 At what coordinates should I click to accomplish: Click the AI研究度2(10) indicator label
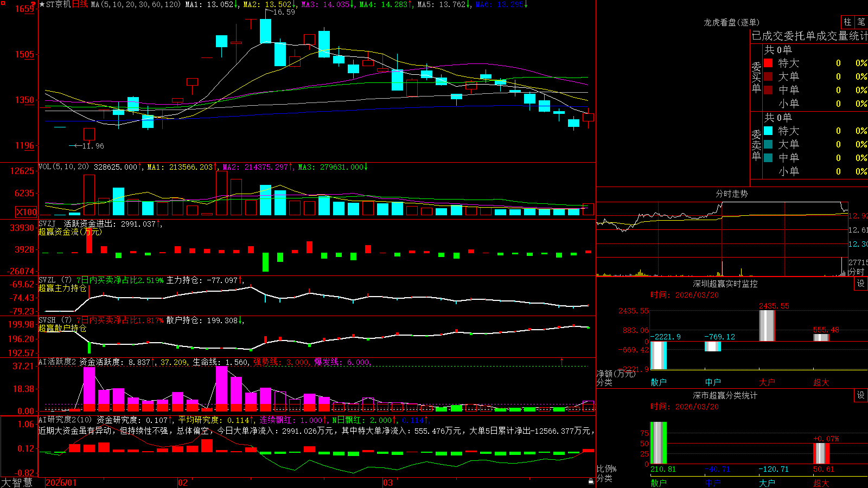point(65,420)
